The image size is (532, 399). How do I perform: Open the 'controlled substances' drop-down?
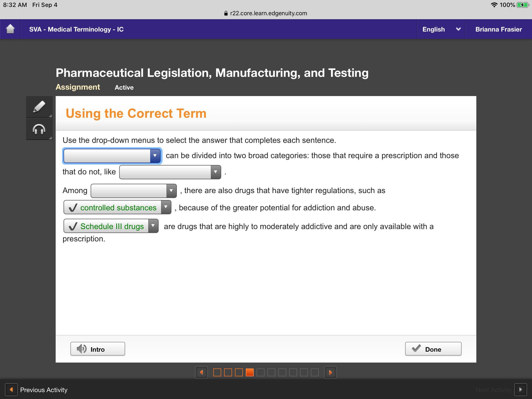(117, 207)
